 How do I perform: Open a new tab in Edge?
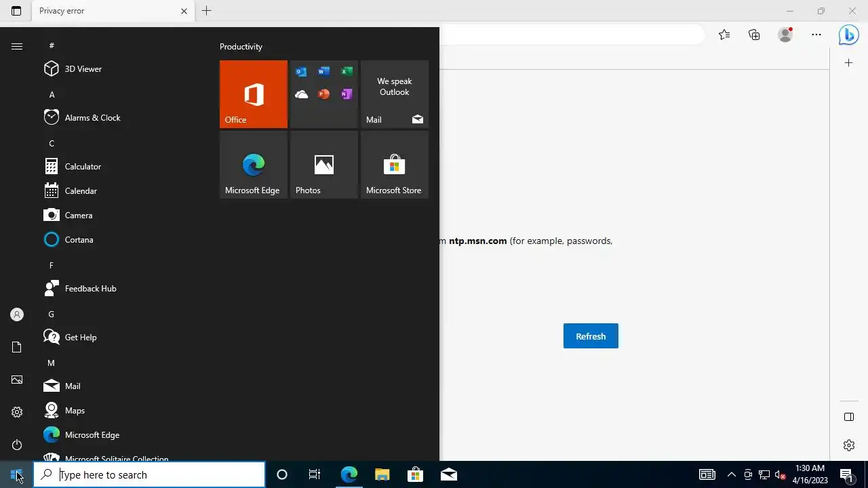[x=207, y=11]
